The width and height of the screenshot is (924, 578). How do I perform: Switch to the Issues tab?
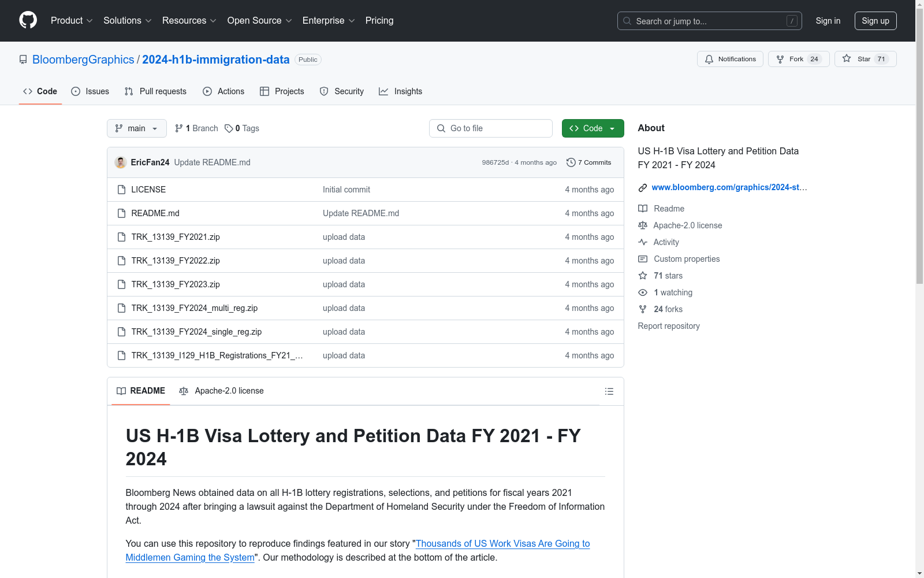point(90,91)
